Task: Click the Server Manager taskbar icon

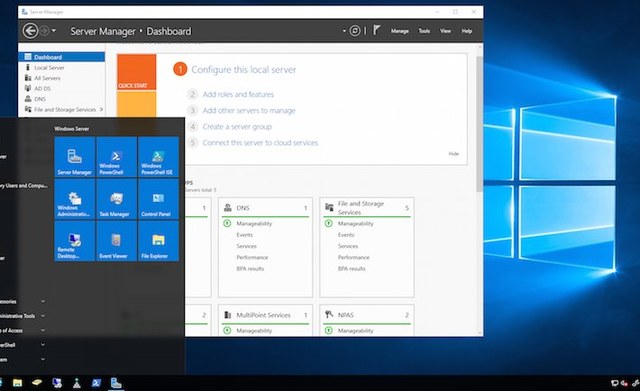Action: point(116,383)
